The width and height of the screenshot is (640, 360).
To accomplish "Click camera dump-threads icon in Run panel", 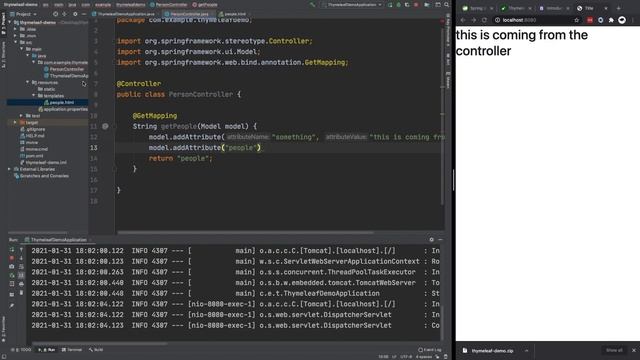I will (x=12, y=267).
